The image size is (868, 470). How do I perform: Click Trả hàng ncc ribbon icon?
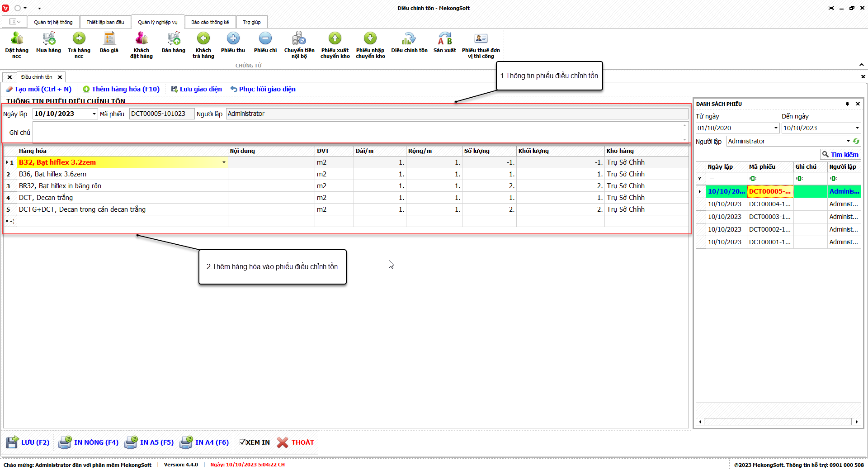pos(79,38)
